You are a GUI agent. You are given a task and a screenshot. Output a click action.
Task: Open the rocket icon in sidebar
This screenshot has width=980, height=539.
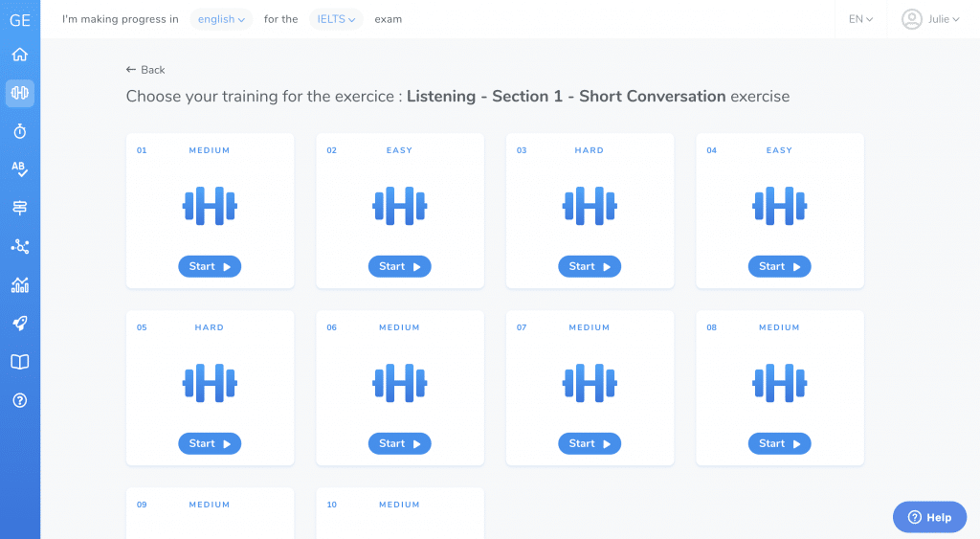tap(20, 324)
